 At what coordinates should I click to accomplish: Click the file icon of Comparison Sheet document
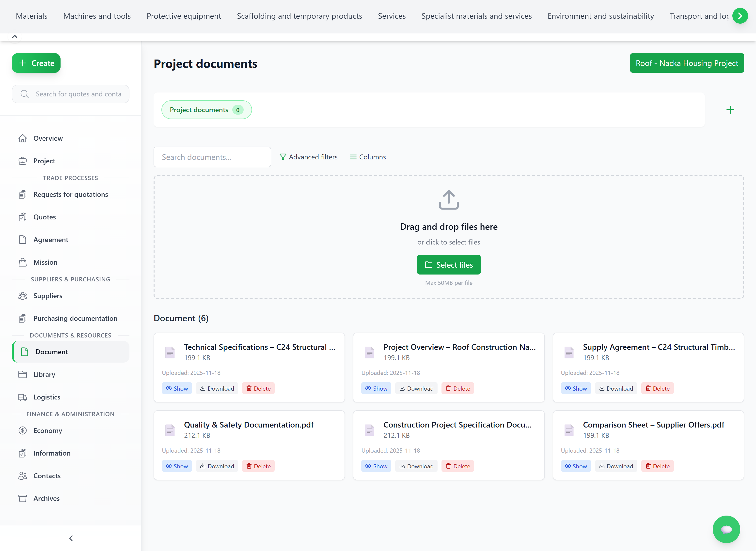[x=569, y=430]
